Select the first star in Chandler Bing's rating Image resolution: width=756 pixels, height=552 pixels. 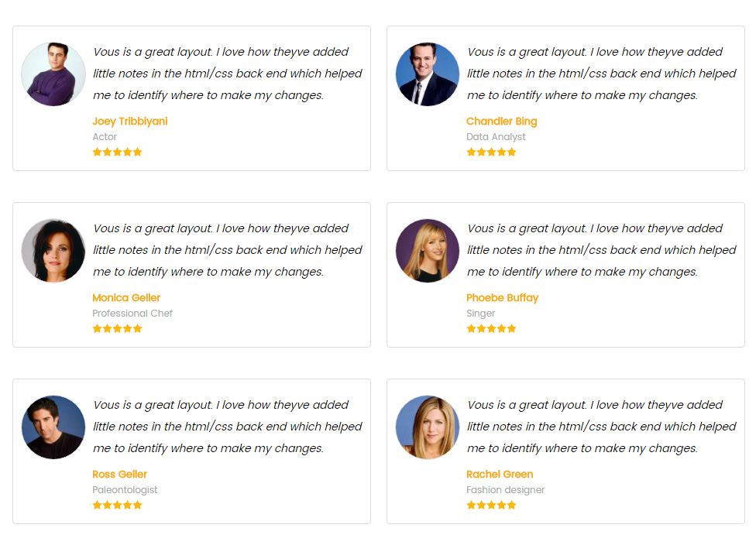click(x=471, y=152)
